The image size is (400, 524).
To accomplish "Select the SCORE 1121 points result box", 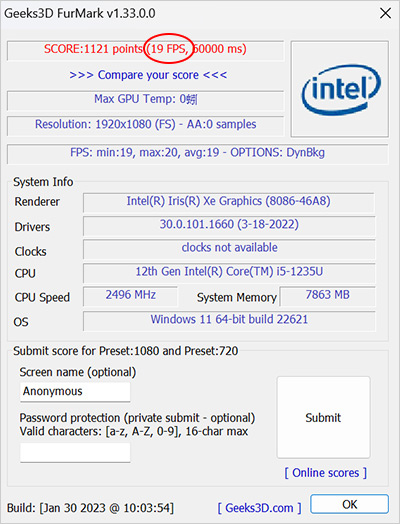I will tap(145, 50).
